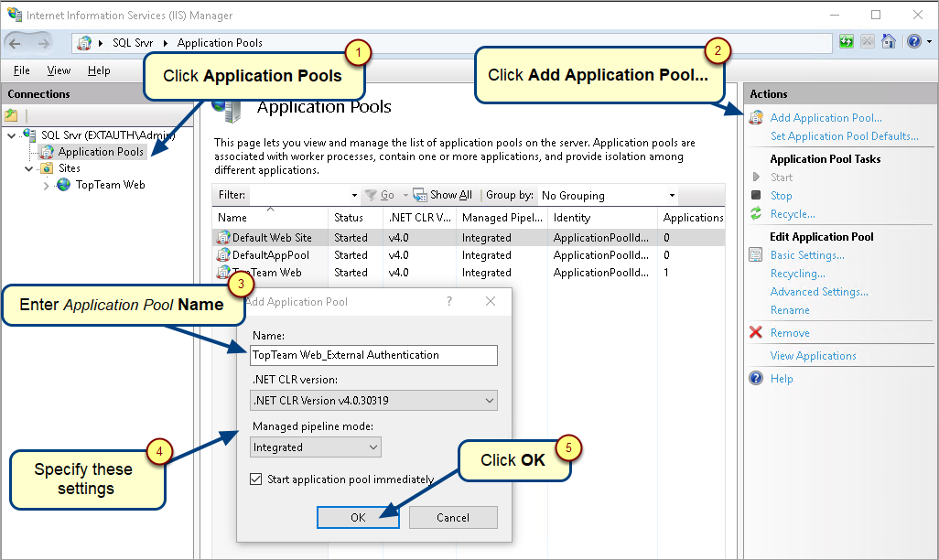Open the File menu
This screenshot has height=560, width=939.
pos(22,70)
